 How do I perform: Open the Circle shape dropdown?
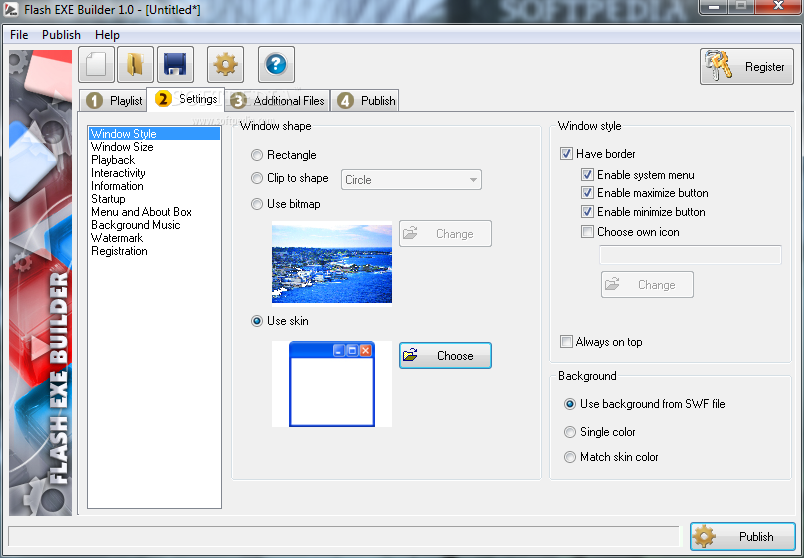tap(411, 180)
